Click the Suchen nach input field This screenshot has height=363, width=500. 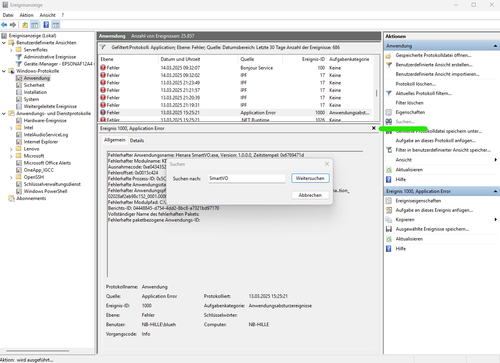coord(247,178)
